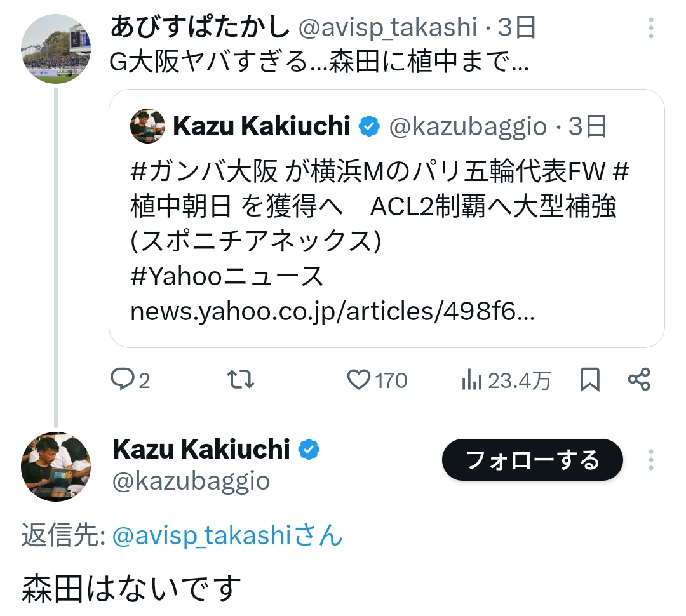
Task: Click the quoted tweet's small avatar
Action: point(147,126)
